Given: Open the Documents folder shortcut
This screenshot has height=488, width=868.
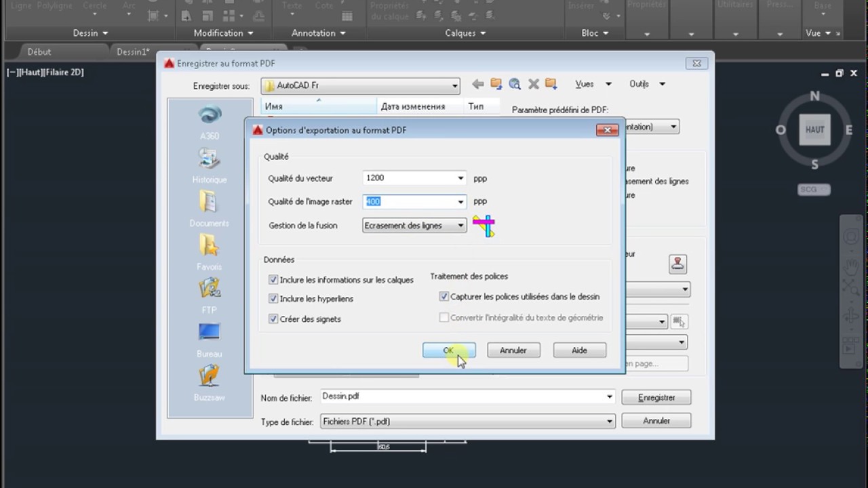Looking at the screenshot, I should [210, 209].
